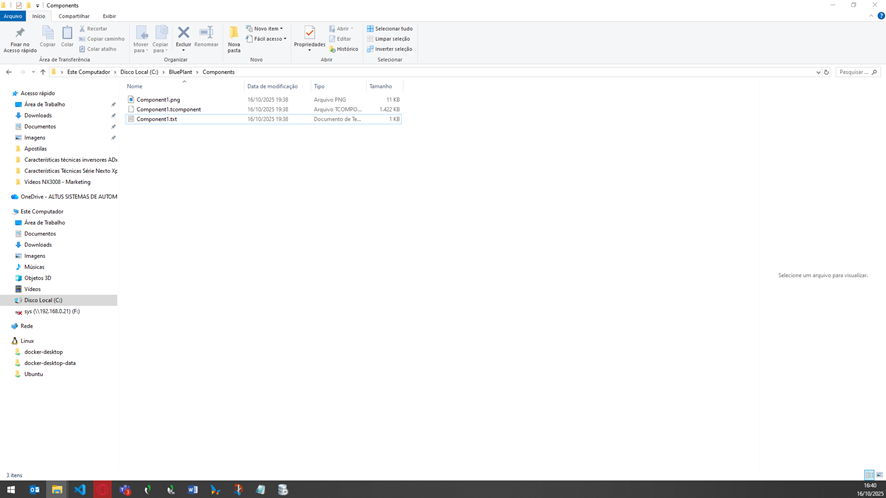Click the Fixar no Acesso rápido pin icon

(20, 33)
